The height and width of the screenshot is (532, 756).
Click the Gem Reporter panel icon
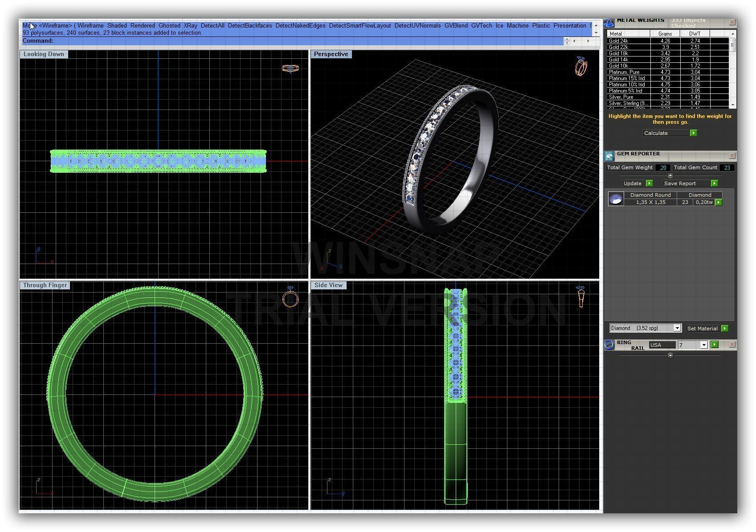(x=609, y=156)
